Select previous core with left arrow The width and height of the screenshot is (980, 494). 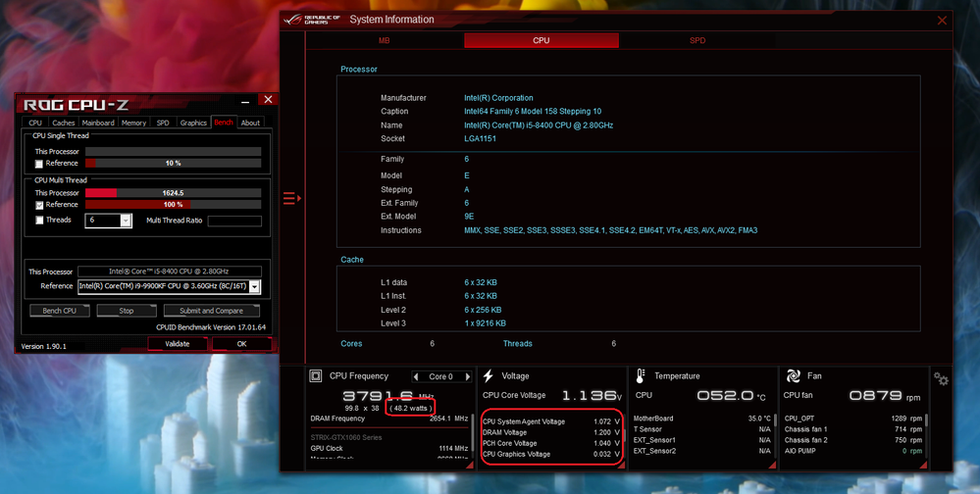pyautogui.click(x=417, y=376)
